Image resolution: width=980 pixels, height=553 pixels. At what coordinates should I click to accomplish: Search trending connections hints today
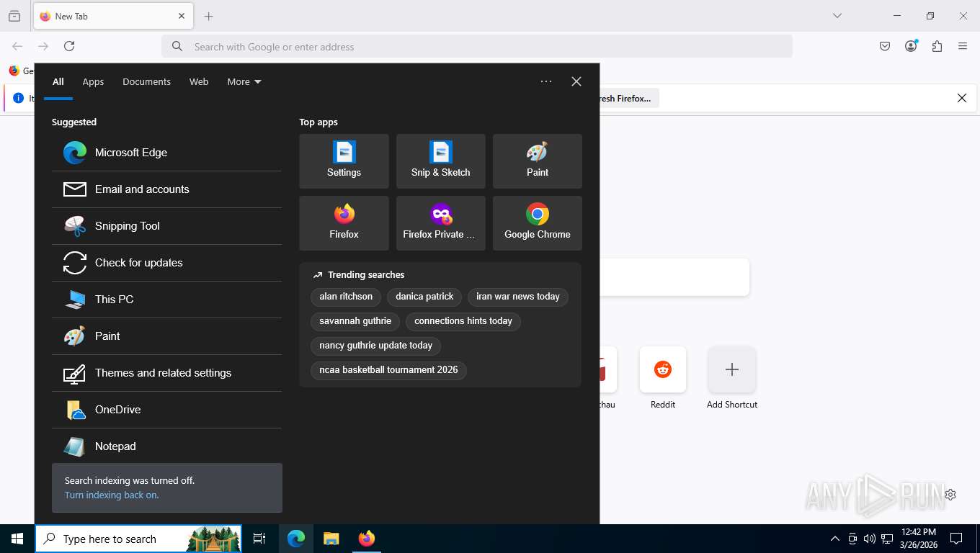tap(463, 321)
